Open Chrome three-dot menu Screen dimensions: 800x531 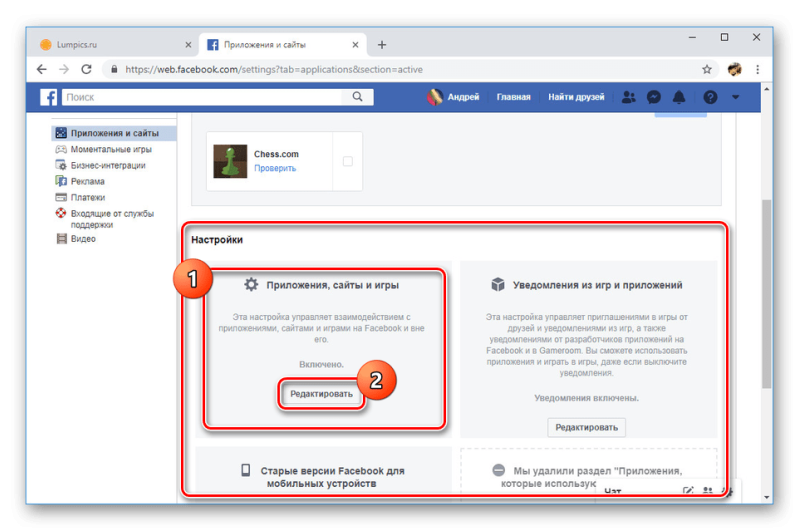758,69
